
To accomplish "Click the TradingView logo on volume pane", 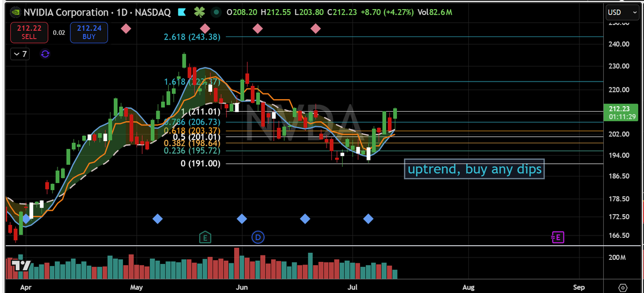I will click(20, 266).
